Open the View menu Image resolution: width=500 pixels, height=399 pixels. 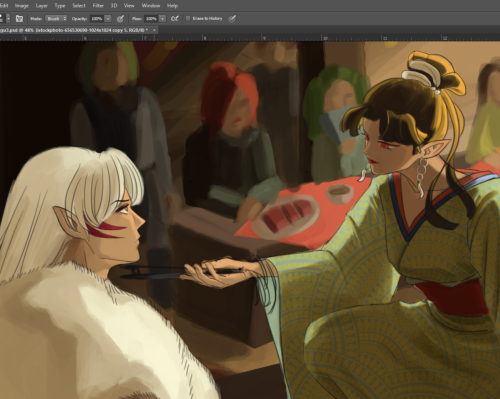point(129,6)
